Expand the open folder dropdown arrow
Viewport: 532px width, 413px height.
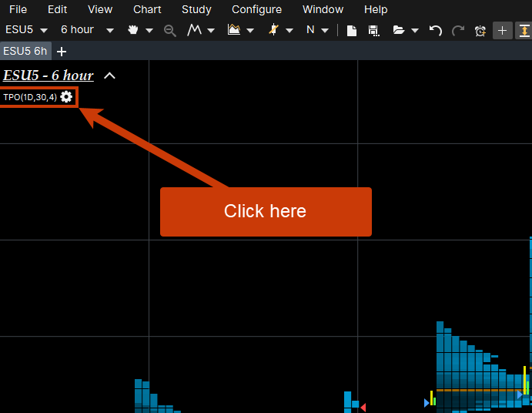415,30
